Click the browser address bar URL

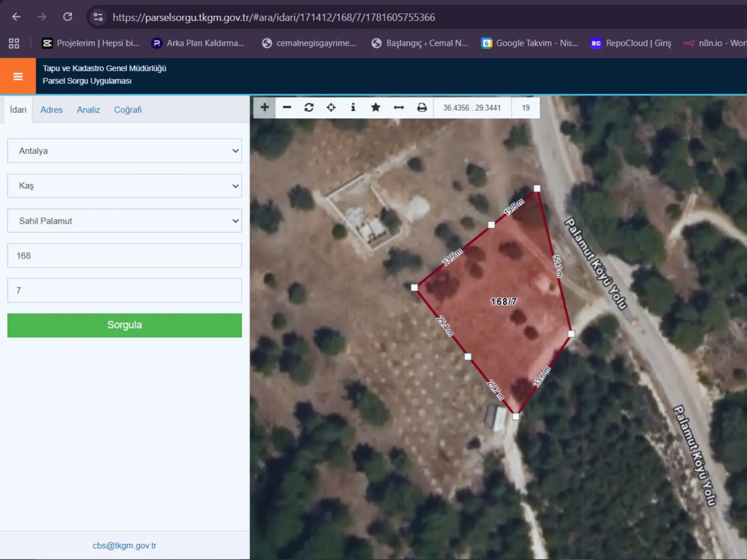click(x=274, y=17)
